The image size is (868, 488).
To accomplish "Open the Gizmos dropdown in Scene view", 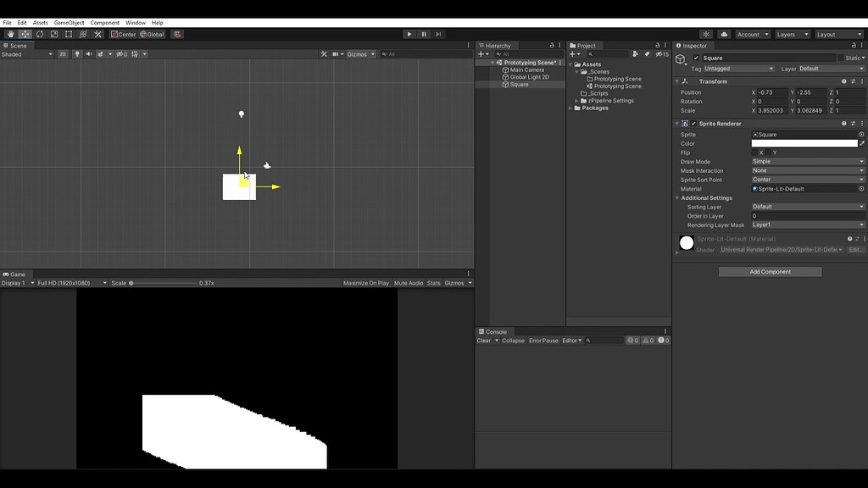I will coord(359,53).
